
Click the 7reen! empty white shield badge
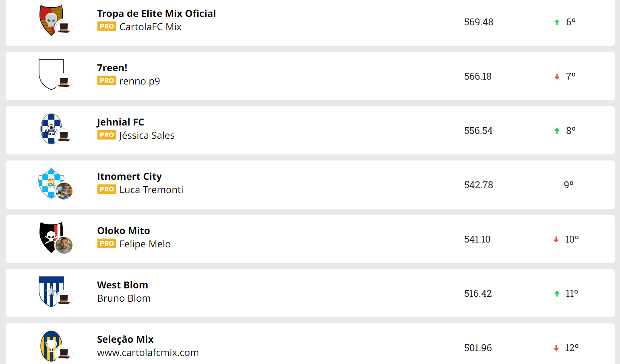[51, 74]
